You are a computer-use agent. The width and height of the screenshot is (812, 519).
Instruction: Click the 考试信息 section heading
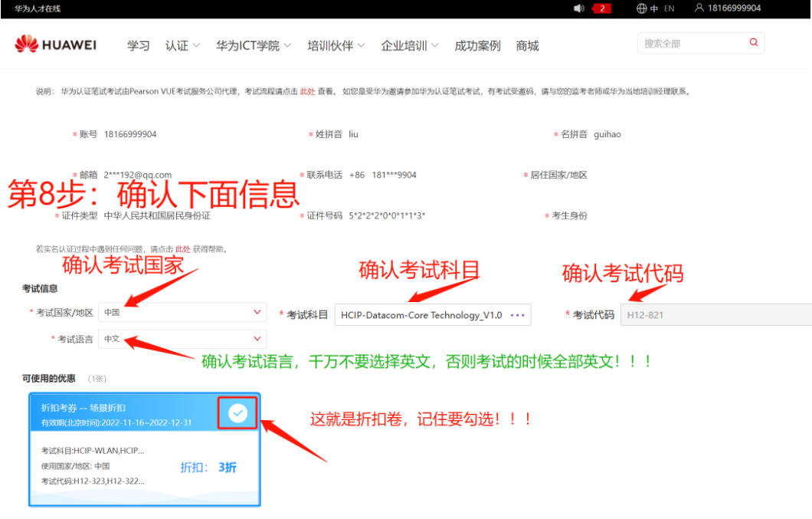click(x=40, y=288)
